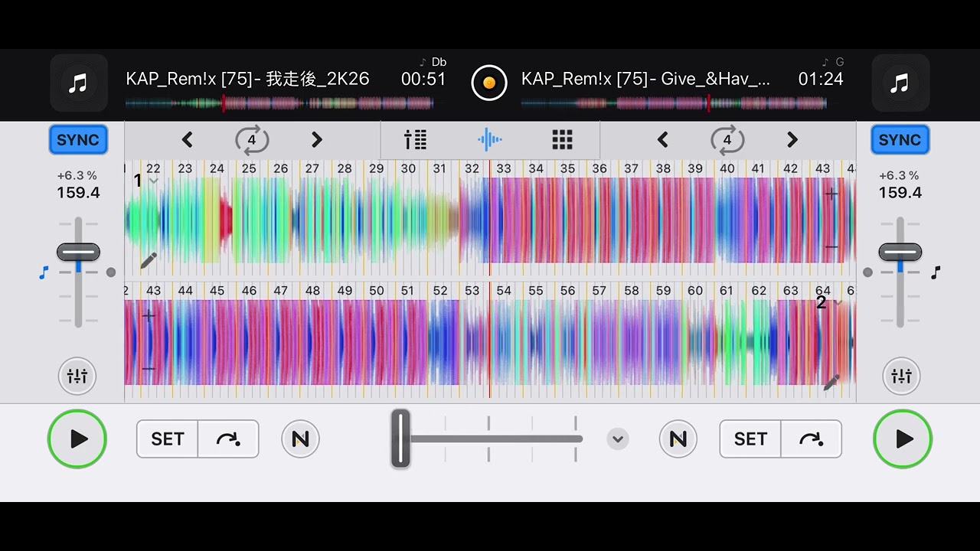Halve loop length on left deck
The width and height of the screenshot is (980, 551).
(x=187, y=139)
